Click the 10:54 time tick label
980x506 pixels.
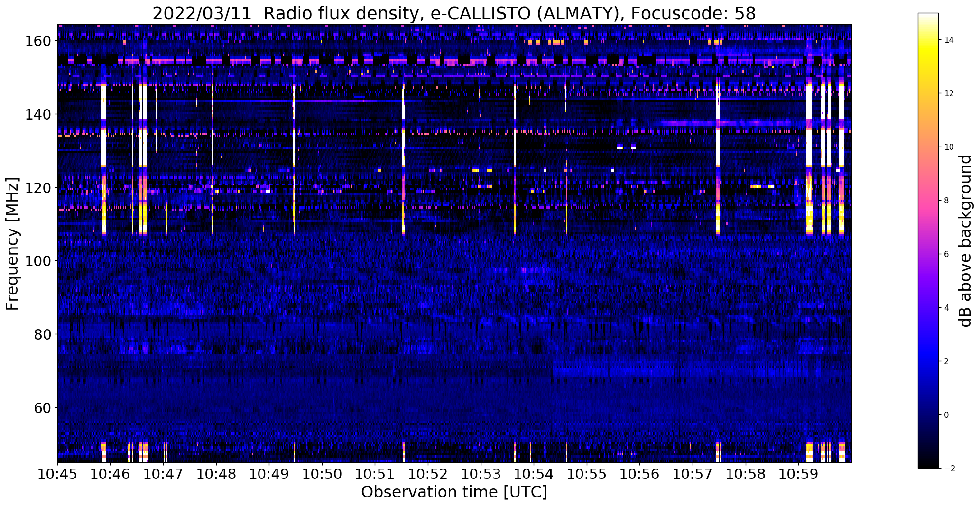tap(534, 474)
